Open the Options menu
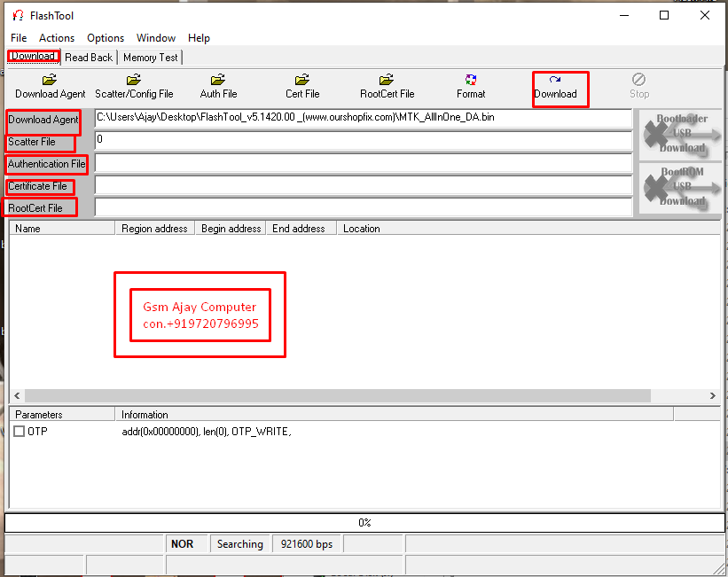This screenshot has width=728, height=577. pos(105,38)
